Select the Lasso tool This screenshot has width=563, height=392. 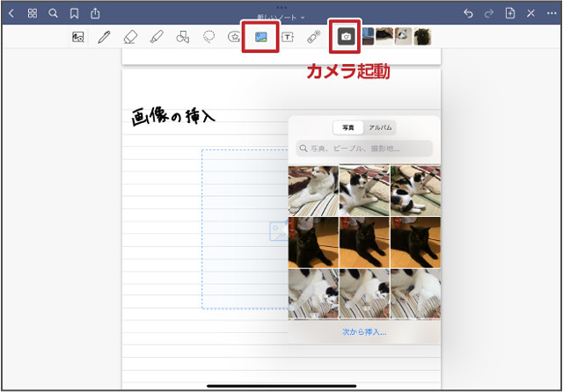point(209,37)
